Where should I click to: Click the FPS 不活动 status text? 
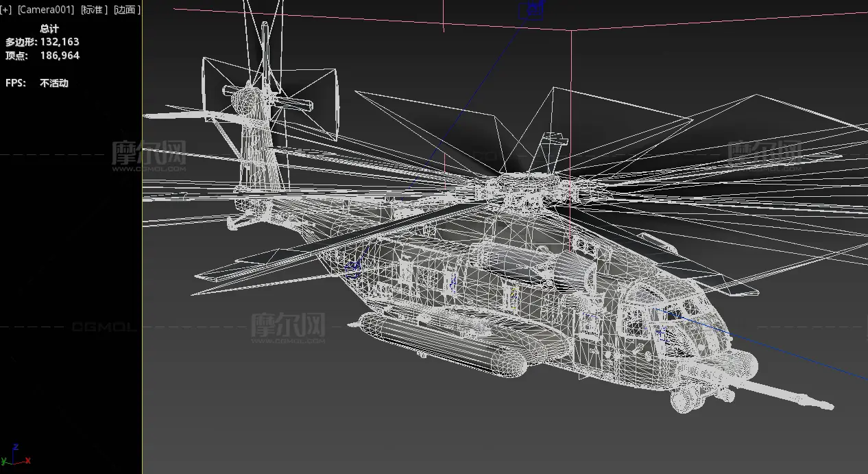tap(53, 83)
